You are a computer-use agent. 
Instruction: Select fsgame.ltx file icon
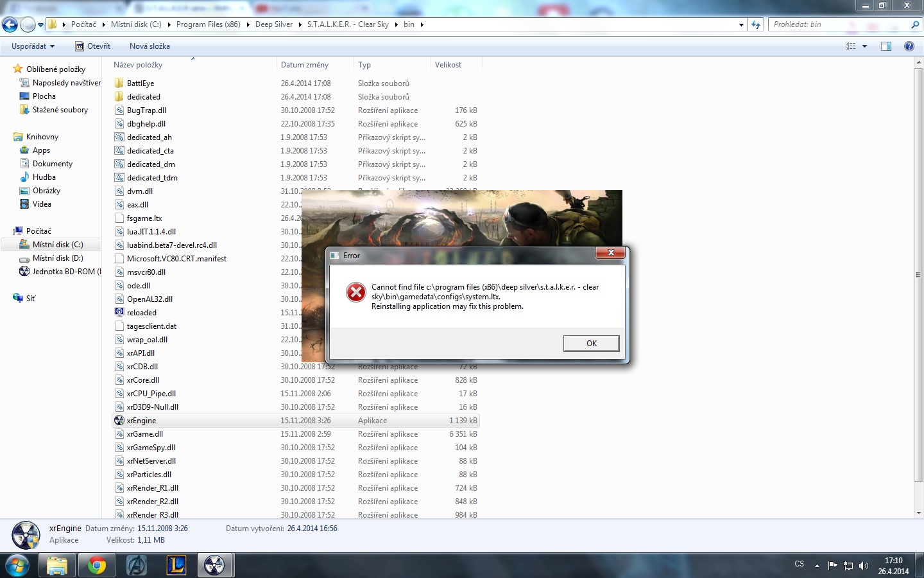pos(119,218)
